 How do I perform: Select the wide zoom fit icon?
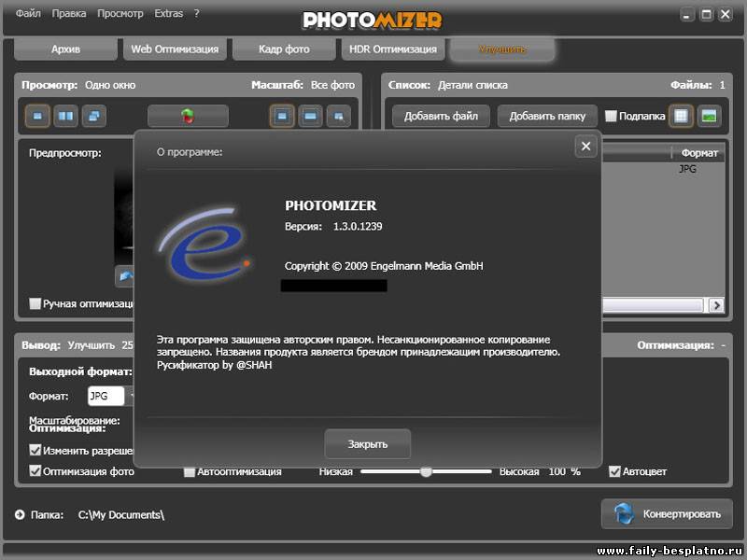click(x=310, y=116)
